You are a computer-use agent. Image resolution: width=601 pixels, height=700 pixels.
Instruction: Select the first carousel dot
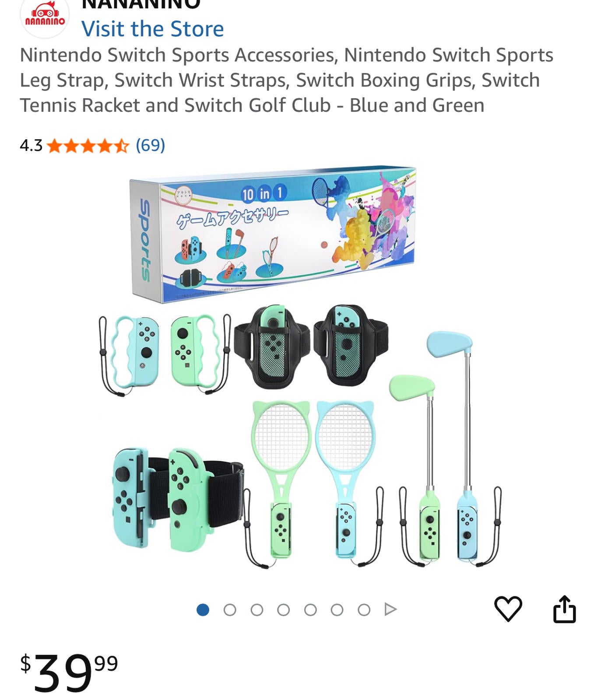pos(203,609)
